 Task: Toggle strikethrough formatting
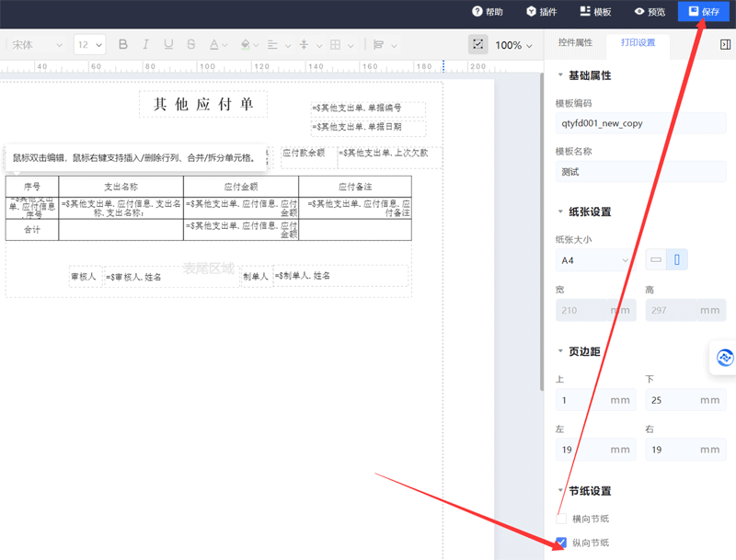pos(191,44)
